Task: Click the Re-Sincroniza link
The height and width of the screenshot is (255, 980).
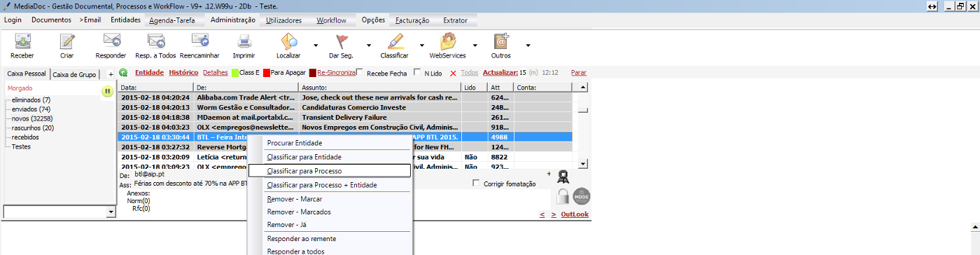Action: coord(337,72)
